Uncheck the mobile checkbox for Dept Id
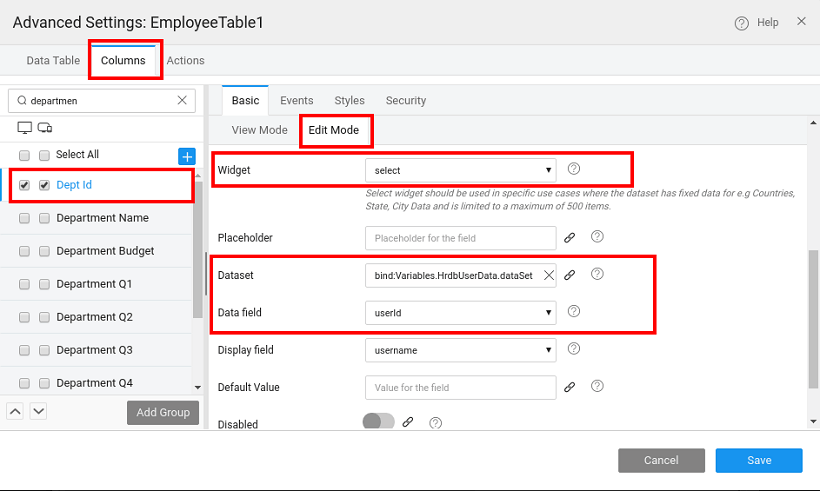Screen dimensions: 820x491 44,185
